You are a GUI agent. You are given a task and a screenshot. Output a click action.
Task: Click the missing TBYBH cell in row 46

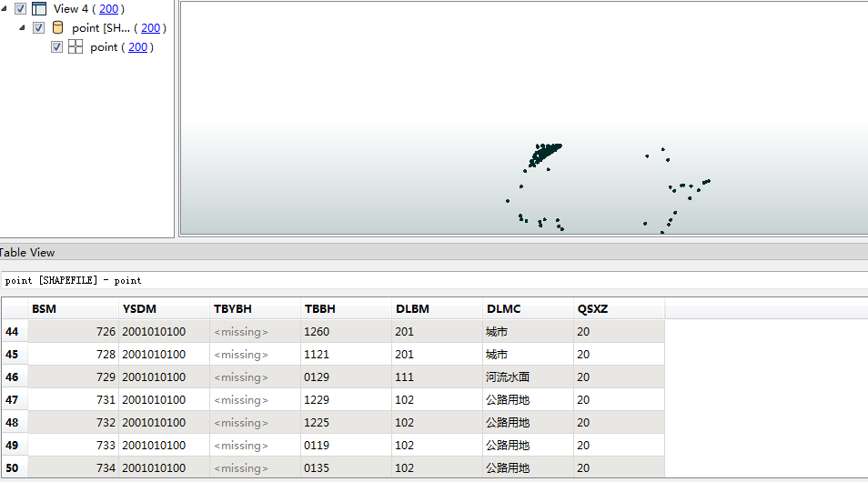[x=255, y=377]
